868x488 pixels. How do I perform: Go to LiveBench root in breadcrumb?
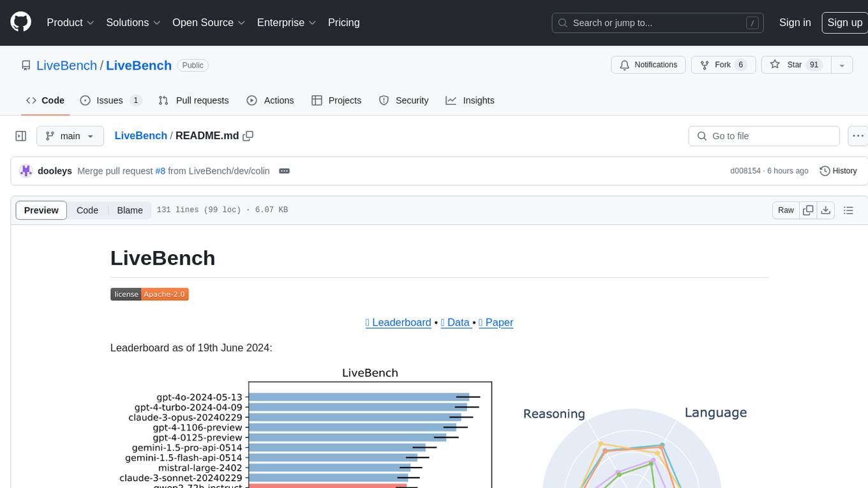coord(140,135)
